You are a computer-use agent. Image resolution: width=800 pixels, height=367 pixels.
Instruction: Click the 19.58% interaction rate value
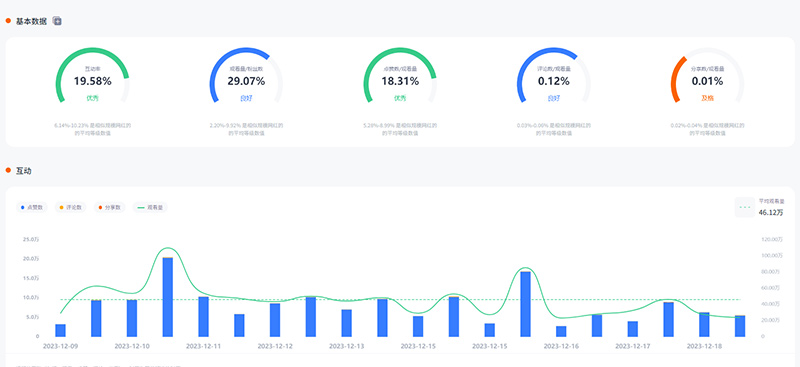(92, 81)
